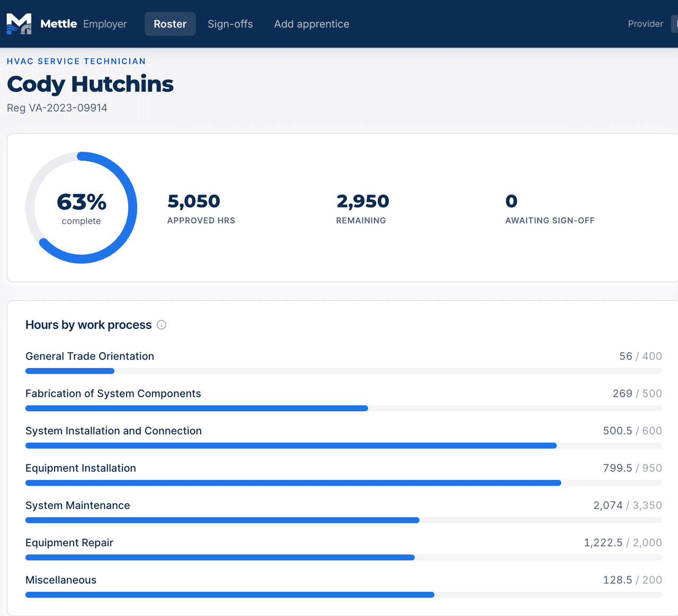The height and width of the screenshot is (616, 678).
Task: Switch to the Sign-offs tab
Action: [230, 24]
